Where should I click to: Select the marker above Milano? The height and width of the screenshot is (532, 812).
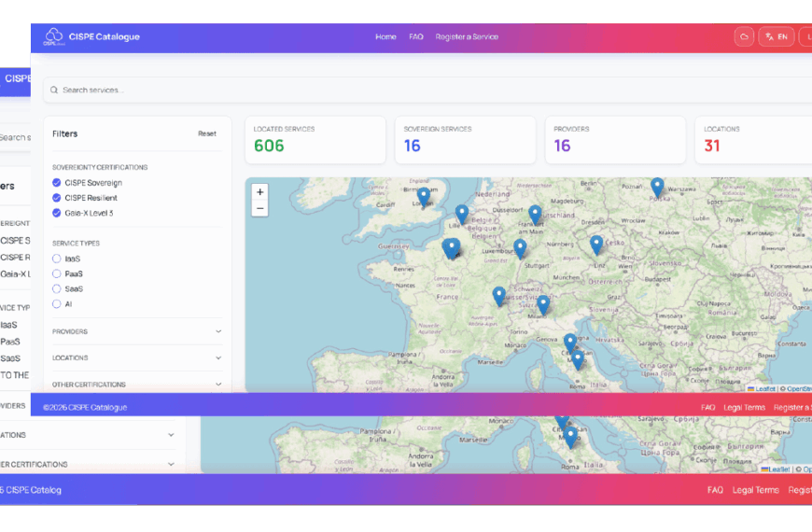tap(542, 305)
